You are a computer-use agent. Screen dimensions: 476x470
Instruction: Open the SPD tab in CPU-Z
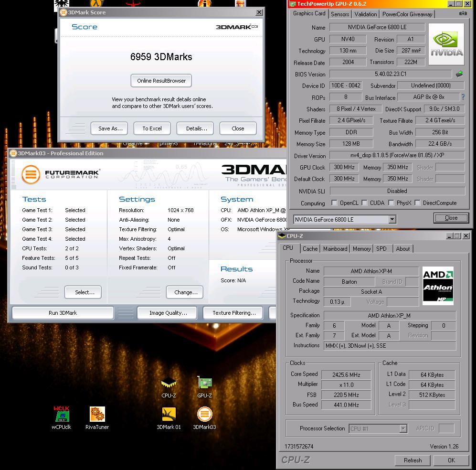(381, 249)
